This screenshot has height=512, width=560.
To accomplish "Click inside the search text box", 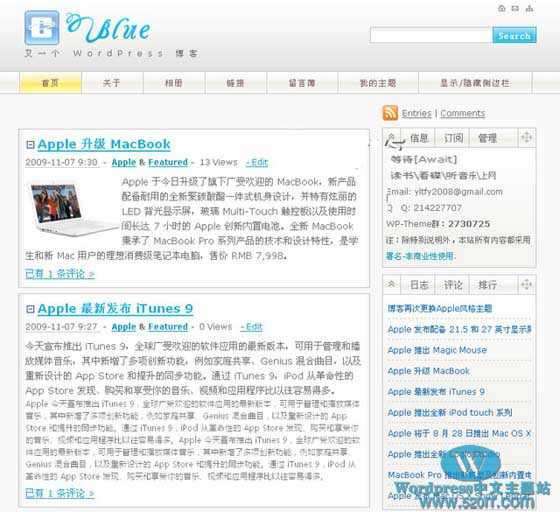I will [431, 35].
